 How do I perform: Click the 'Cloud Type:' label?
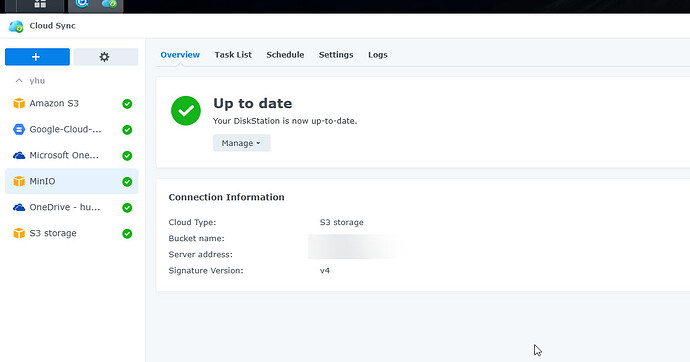tap(192, 222)
